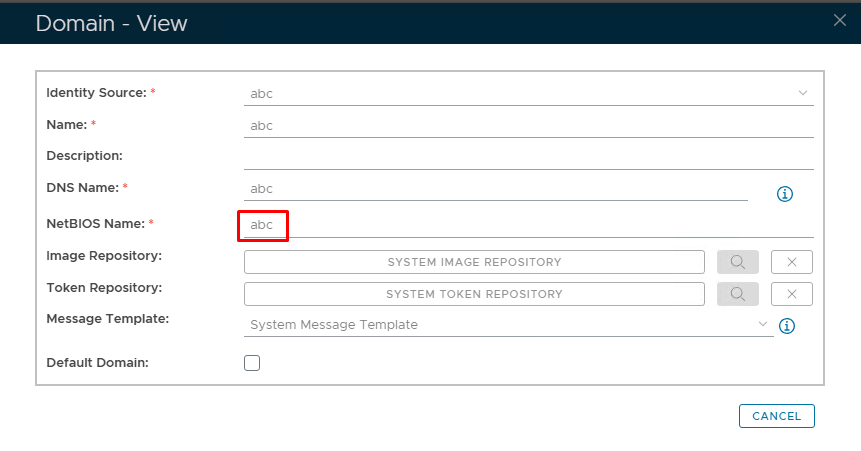
Task: Search the Image Repository with magnifier icon
Action: [738, 262]
